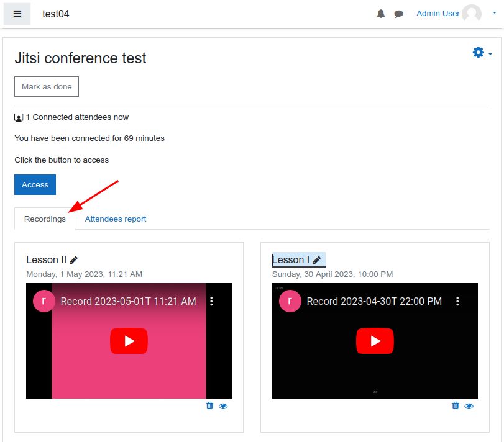The width and height of the screenshot is (504, 442).
Task: Delete the Lesson I recording via trash icon
Action: (x=456, y=405)
